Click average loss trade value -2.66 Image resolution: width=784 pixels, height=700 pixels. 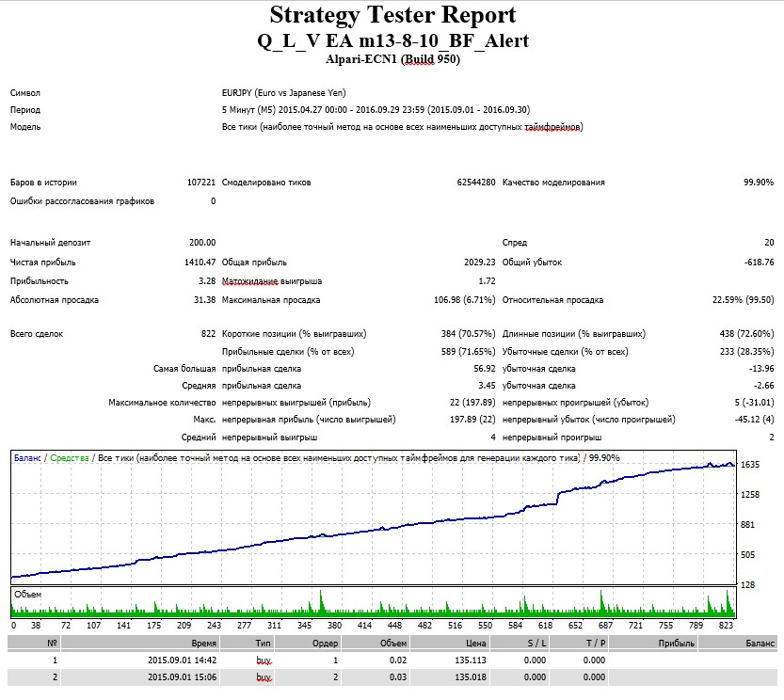pos(763,386)
